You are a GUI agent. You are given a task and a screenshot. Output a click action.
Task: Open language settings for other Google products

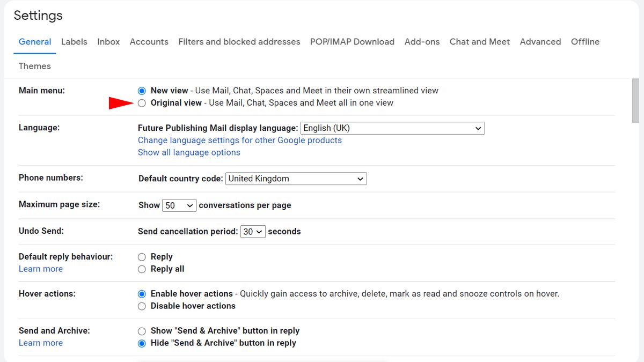(240, 140)
